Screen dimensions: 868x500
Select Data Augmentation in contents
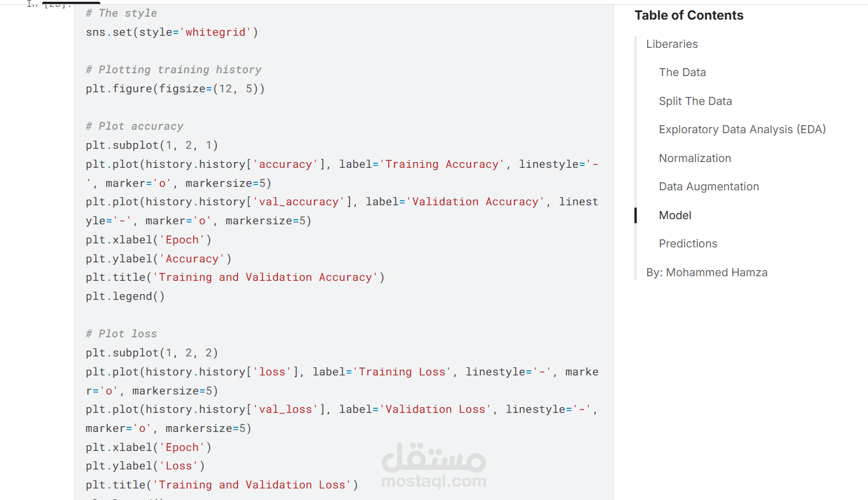pos(708,187)
